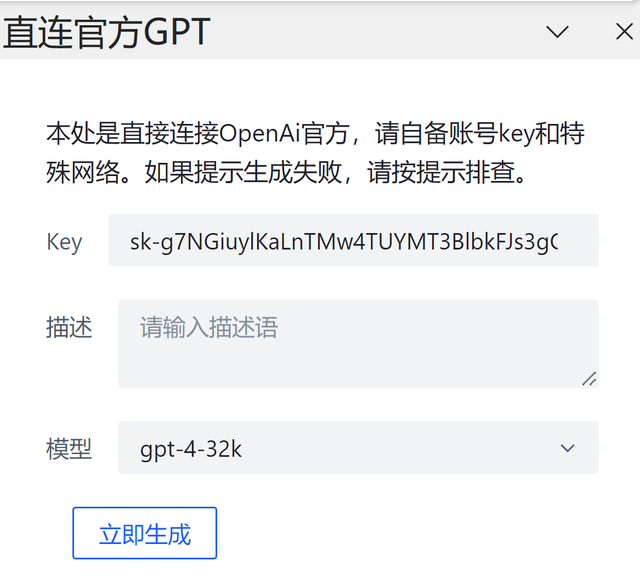Place cursor at the sk- prefix in Key field
The height and width of the screenshot is (578, 640).
tap(141, 242)
